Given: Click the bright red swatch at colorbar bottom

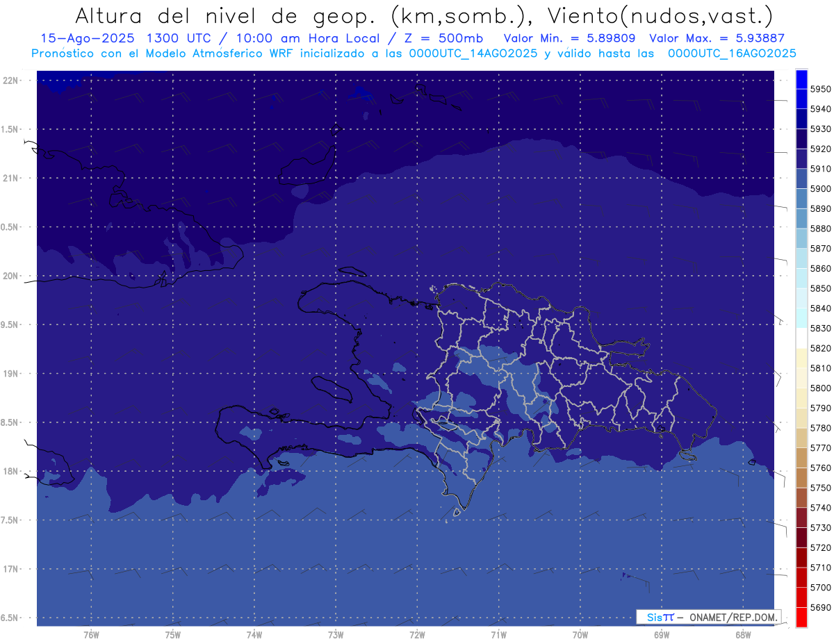Looking at the screenshot, I should (x=801, y=617).
